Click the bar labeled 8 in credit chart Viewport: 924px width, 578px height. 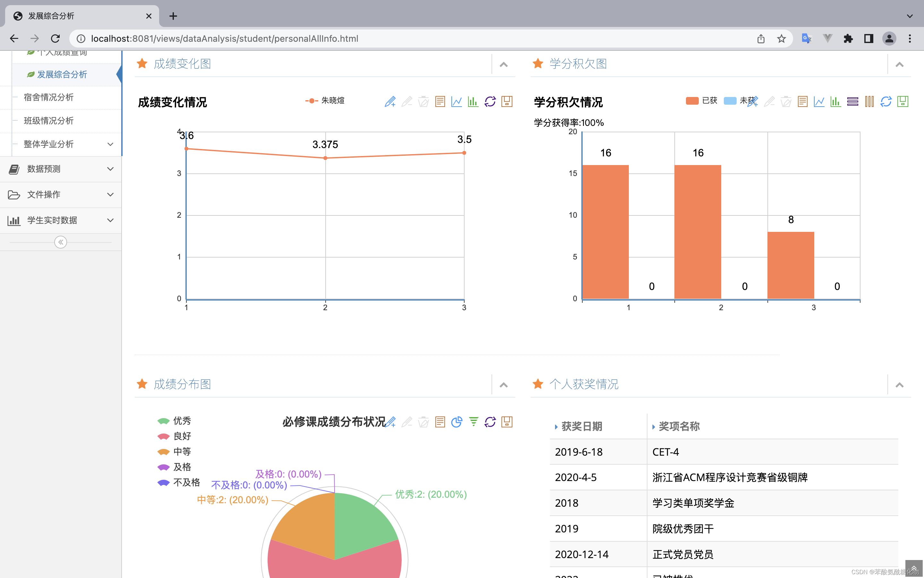coord(791,265)
